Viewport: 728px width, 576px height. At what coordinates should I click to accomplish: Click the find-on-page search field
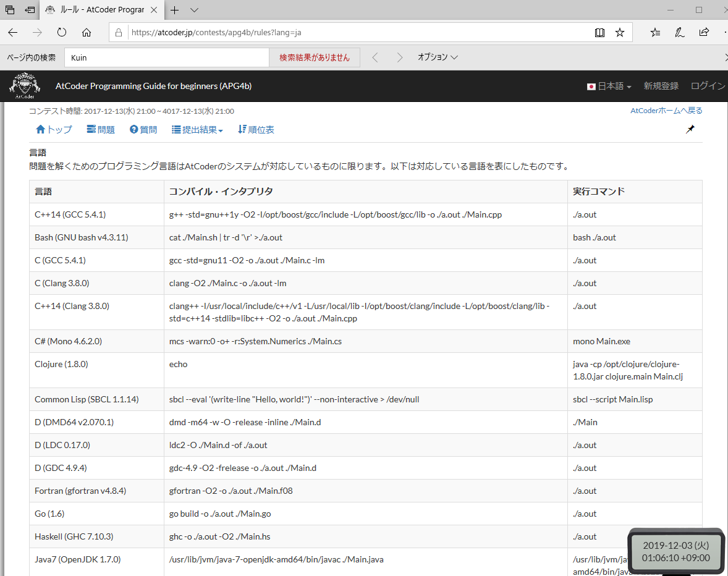pyautogui.click(x=167, y=57)
